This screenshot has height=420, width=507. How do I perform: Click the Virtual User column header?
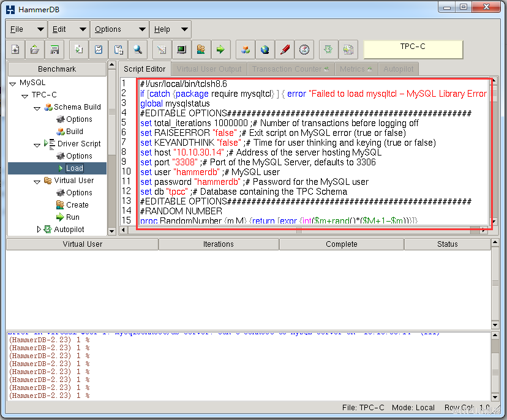[x=83, y=244]
